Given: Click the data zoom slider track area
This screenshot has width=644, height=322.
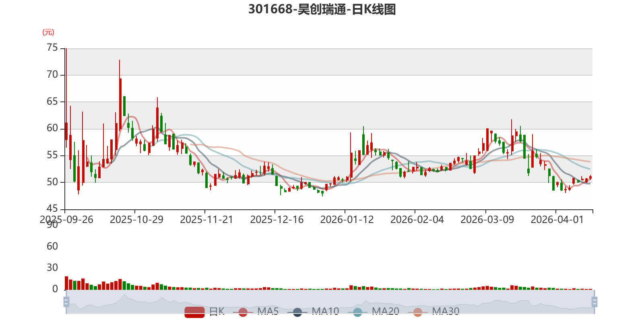Looking at the screenshot, I should point(330,301).
